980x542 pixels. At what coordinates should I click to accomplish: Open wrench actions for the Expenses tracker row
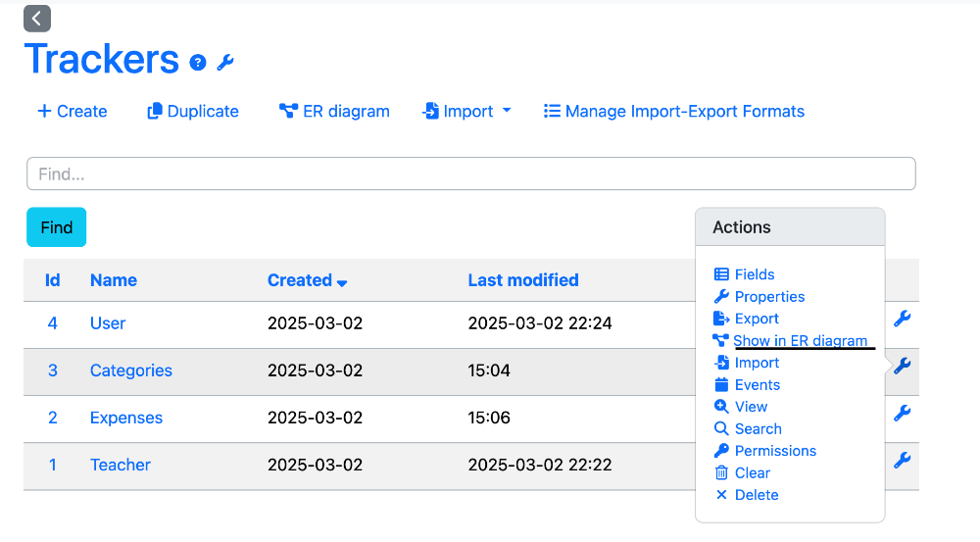[x=902, y=414]
